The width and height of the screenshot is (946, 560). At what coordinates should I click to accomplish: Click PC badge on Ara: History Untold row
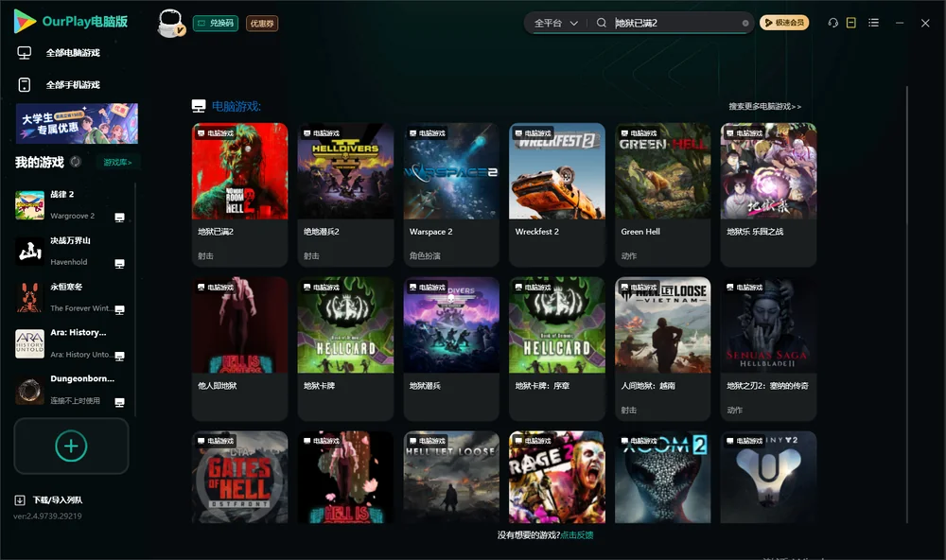click(x=119, y=356)
